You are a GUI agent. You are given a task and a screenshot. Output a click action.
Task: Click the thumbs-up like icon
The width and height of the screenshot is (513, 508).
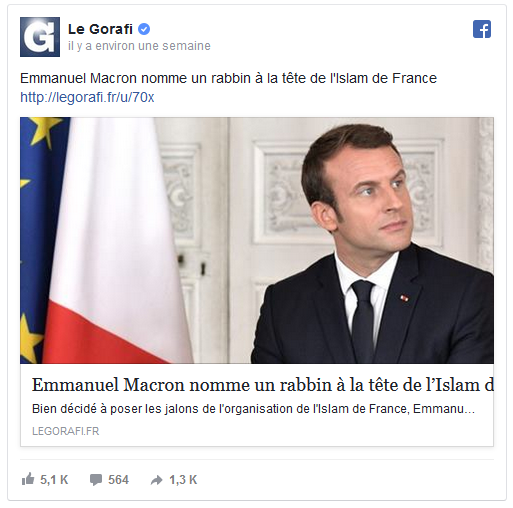coord(28,480)
